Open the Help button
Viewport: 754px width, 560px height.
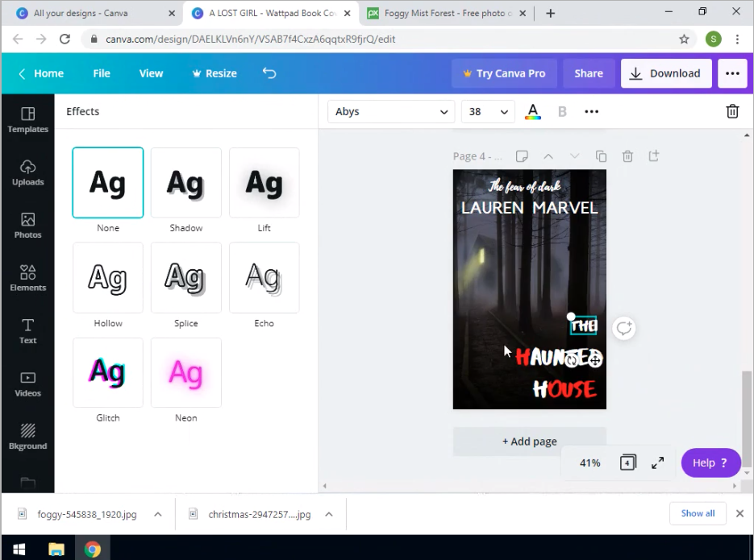click(710, 463)
